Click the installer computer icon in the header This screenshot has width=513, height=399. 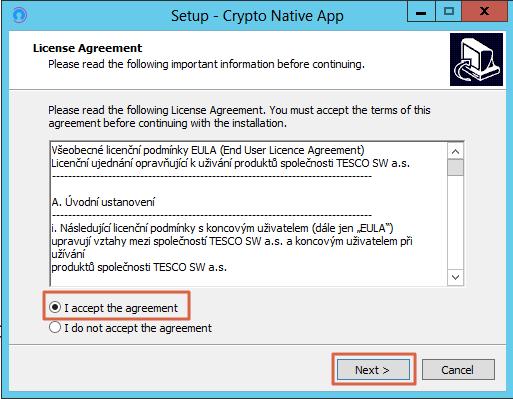(476, 59)
